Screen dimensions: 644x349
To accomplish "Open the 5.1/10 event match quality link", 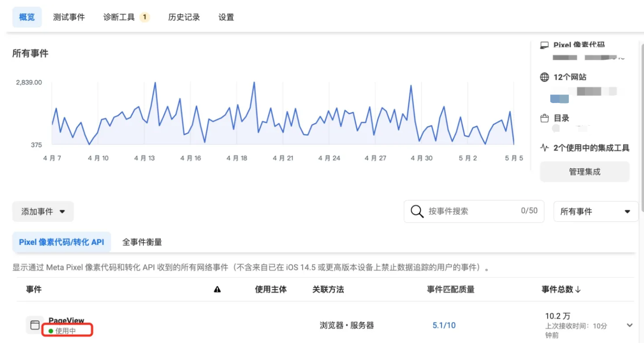I will [444, 325].
